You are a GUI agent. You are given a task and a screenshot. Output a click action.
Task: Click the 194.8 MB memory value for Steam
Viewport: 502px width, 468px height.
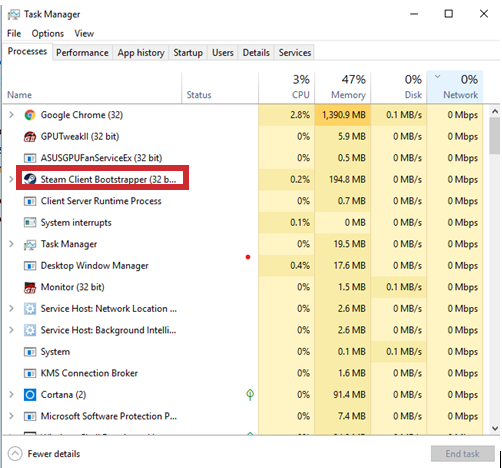347,179
